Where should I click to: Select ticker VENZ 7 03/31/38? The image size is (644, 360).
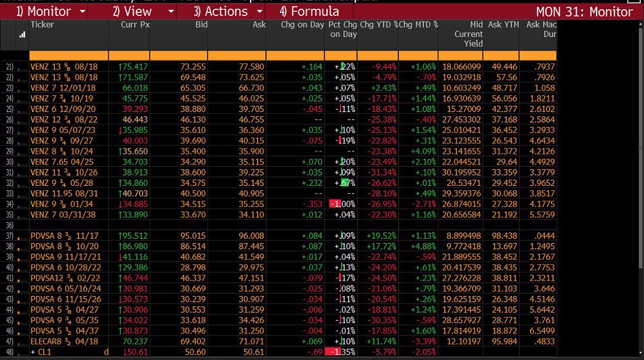tap(63, 215)
